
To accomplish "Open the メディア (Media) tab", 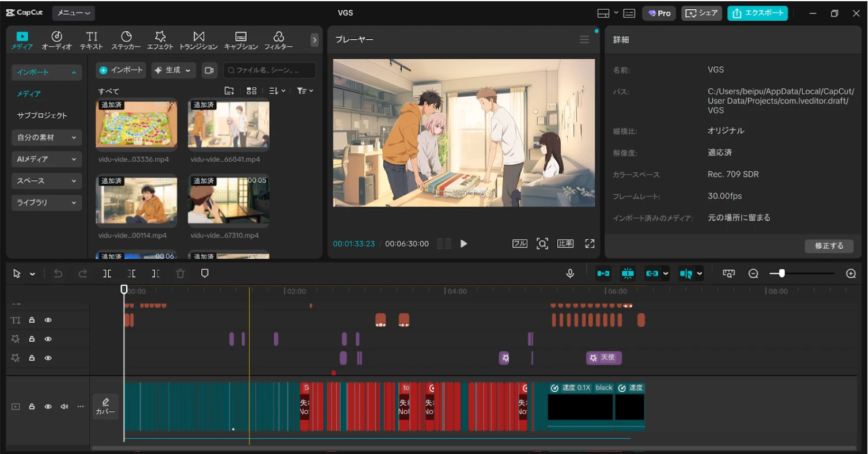I will click(22, 40).
